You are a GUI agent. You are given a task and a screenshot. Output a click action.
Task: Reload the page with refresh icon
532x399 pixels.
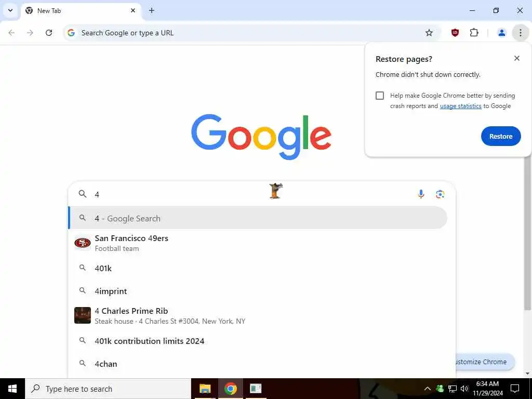49,33
